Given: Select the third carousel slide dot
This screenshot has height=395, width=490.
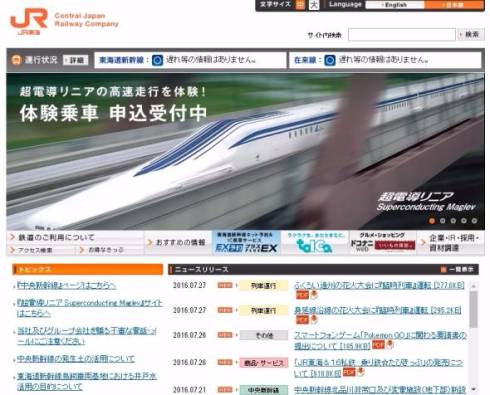Looking at the screenshot, I should click(x=453, y=221).
